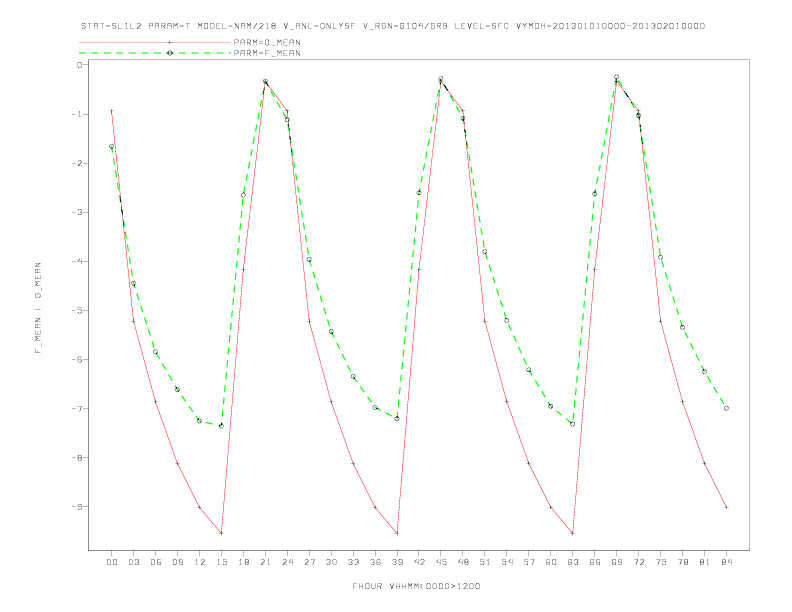
Task: Click x-axis tick label 27
Action: 309,562
